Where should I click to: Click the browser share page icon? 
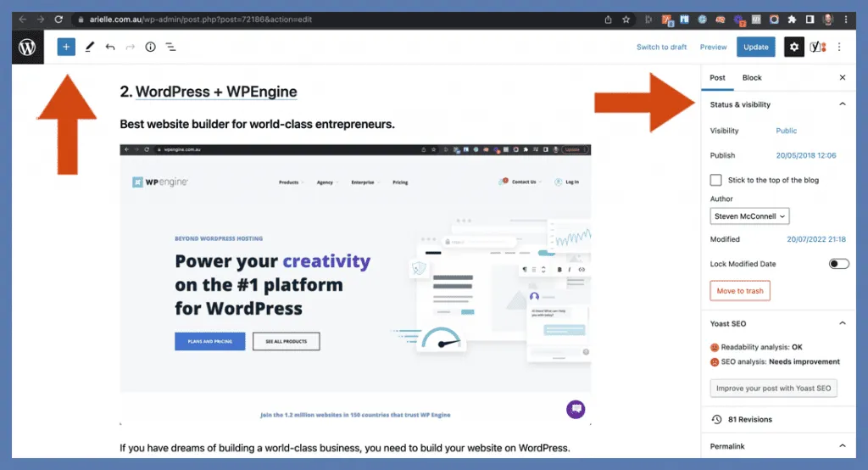click(609, 20)
